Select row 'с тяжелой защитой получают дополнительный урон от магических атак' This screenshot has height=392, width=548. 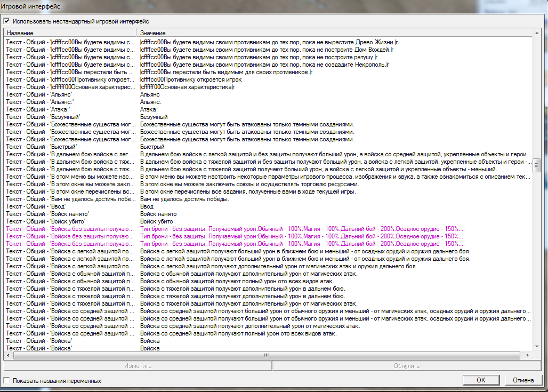click(x=268, y=303)
